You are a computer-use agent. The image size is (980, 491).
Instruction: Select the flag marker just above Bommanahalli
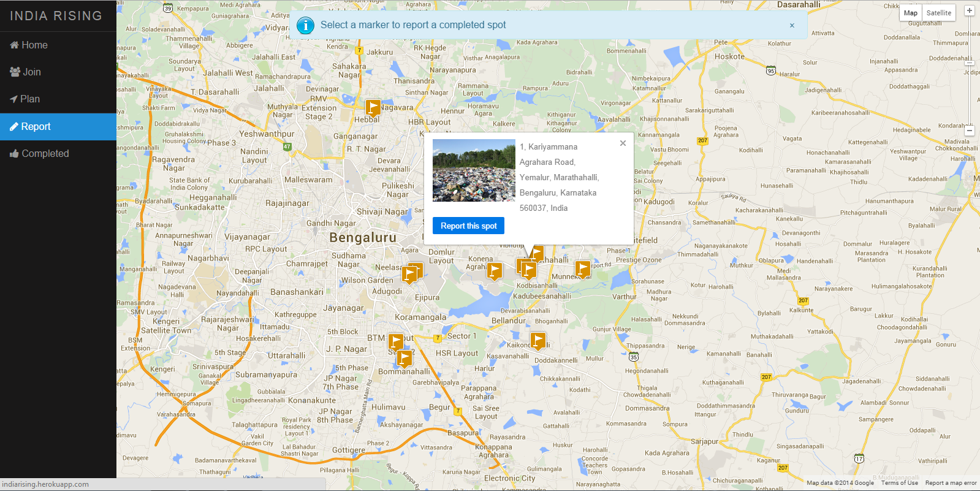coord(404,359)
